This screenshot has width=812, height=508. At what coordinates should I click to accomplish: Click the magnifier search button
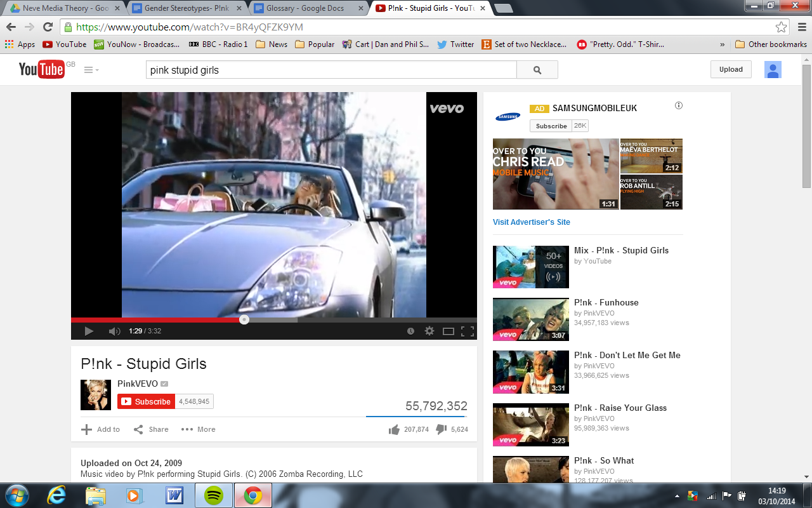tap(537, 70)
